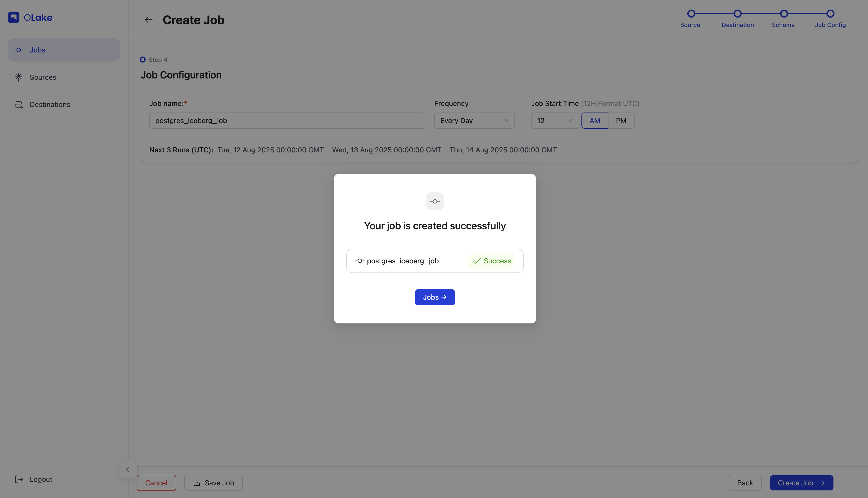Collapse the sidebar with the chevron
The image size is (868, 498).
pyautogui.click(x=128, y=469)
